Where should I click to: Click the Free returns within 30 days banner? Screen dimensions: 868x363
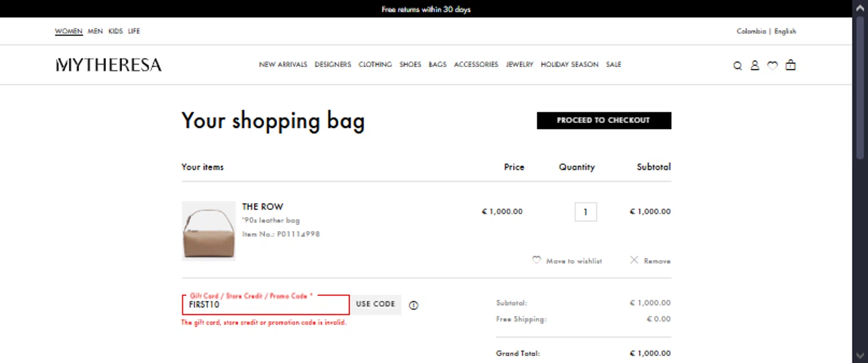pos(426,9)
